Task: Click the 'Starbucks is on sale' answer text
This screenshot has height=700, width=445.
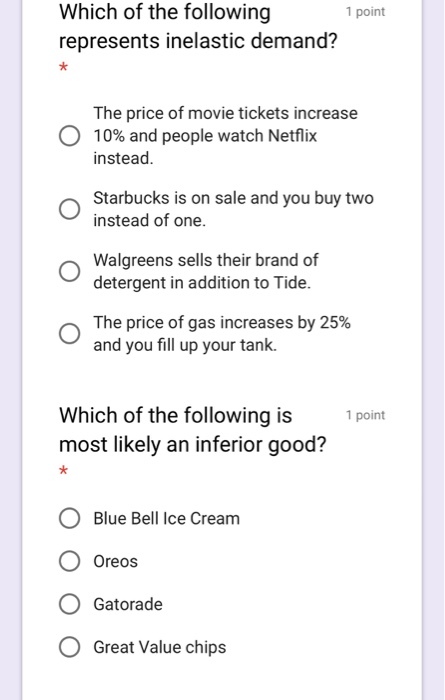Action: (x=233, y=209)
